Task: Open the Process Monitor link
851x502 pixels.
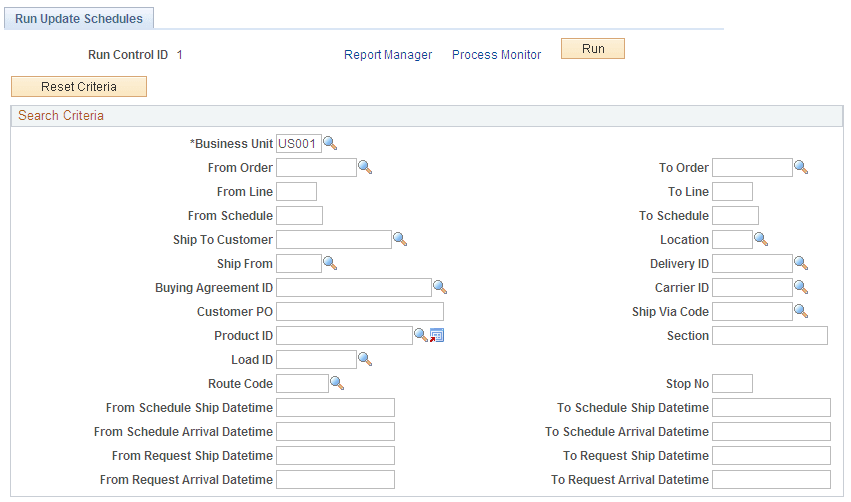Action: tap(497, 55)
